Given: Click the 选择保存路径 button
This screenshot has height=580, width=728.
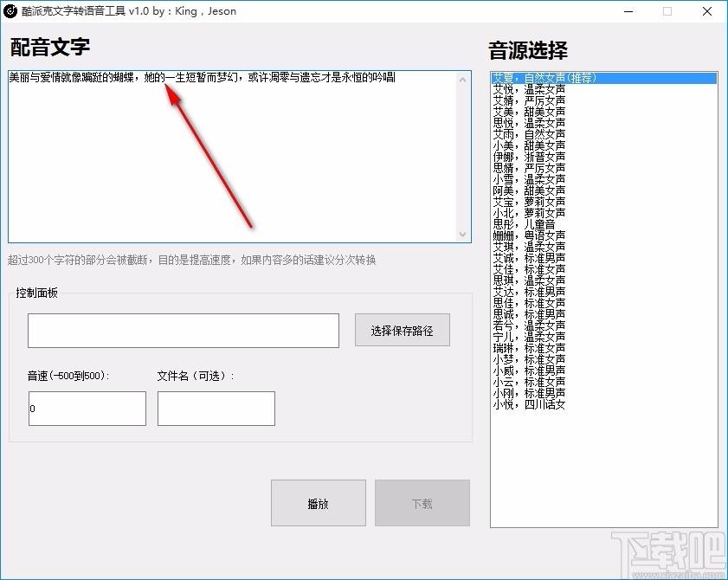Looking at the screenshot, I should 402,330.
